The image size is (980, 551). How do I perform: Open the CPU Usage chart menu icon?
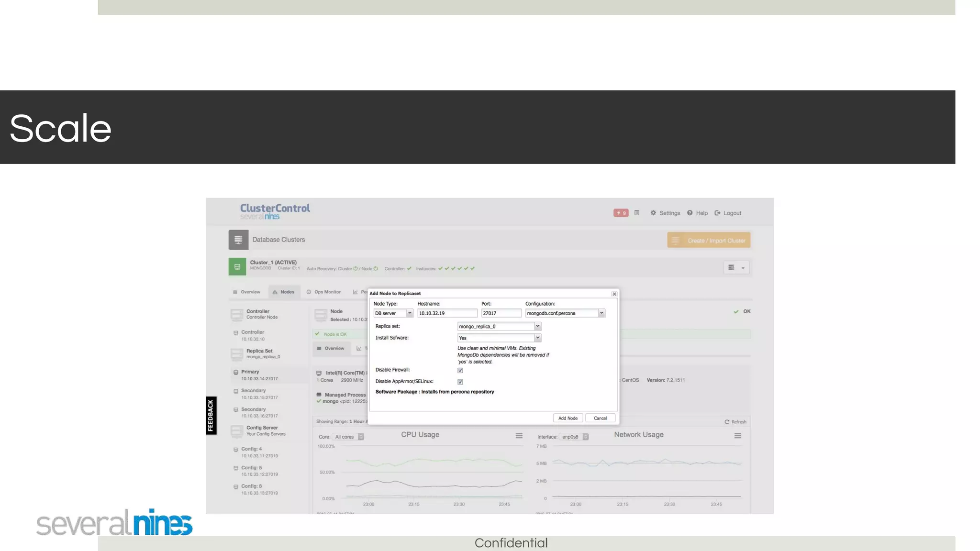pyautogui.click(x=519, y=436)
